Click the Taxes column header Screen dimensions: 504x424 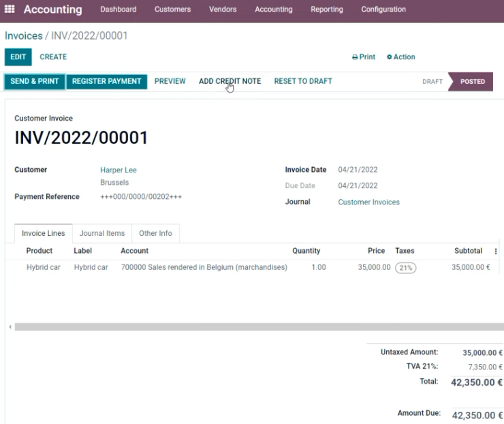point(405,251)
